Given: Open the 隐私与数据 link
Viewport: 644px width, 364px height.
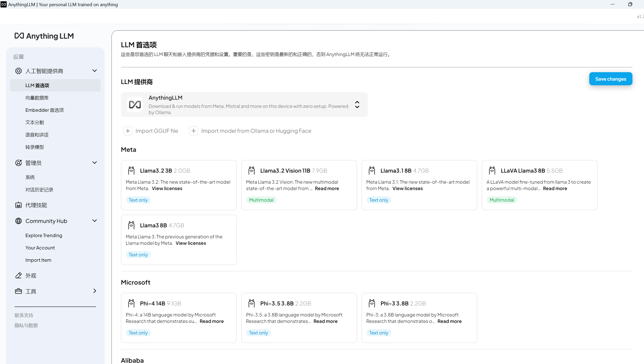Looking at the screenshot, I should click(26, 325).
